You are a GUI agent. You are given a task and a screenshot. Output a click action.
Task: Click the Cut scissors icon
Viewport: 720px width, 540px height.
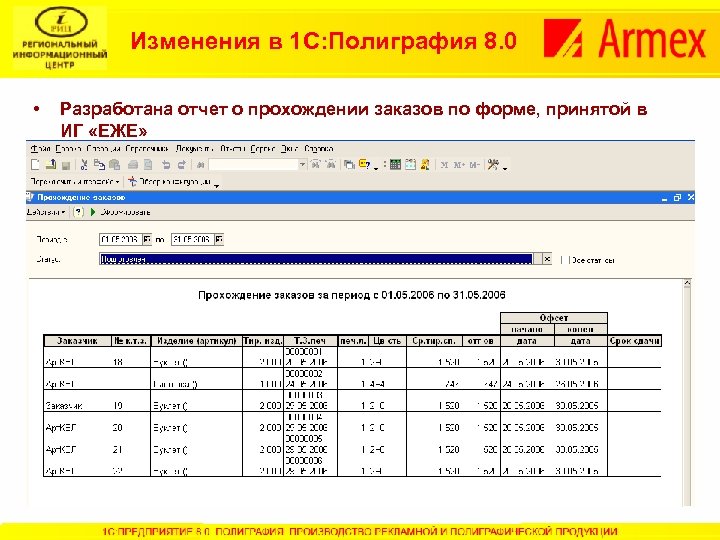(x=84, y=165)
